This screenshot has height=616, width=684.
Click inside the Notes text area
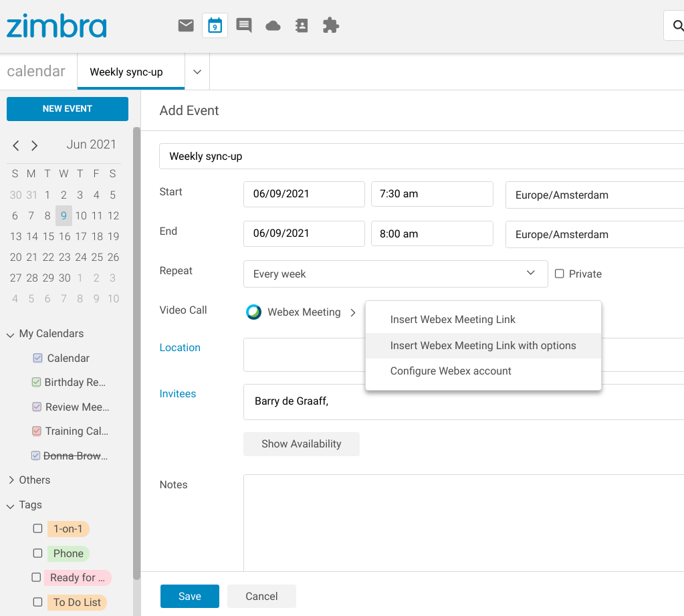pyautogui.click(x=464, y=522)
